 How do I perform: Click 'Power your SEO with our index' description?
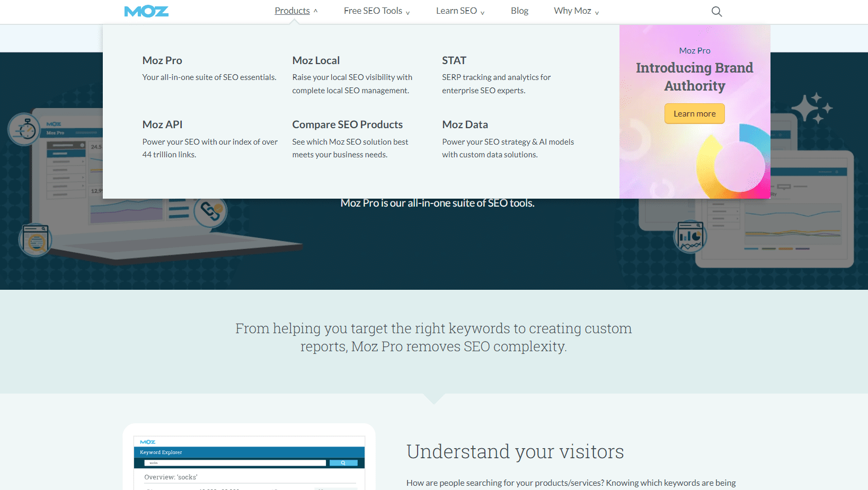click(210, 148)
